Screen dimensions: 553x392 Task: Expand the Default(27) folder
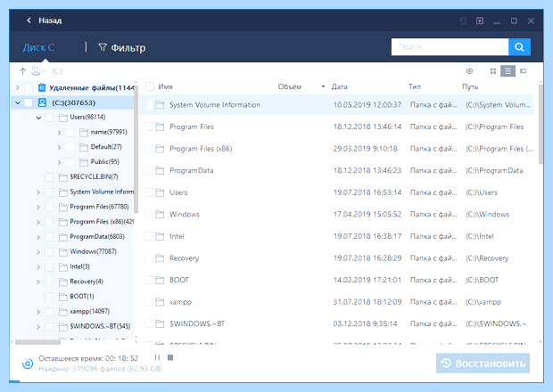click(59, 147)
